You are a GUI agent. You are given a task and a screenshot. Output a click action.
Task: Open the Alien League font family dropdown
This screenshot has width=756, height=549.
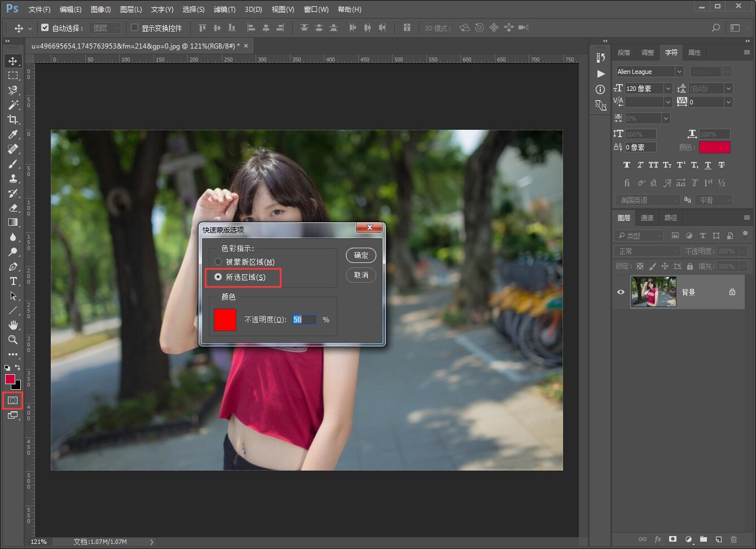click(x=679, y=72)
